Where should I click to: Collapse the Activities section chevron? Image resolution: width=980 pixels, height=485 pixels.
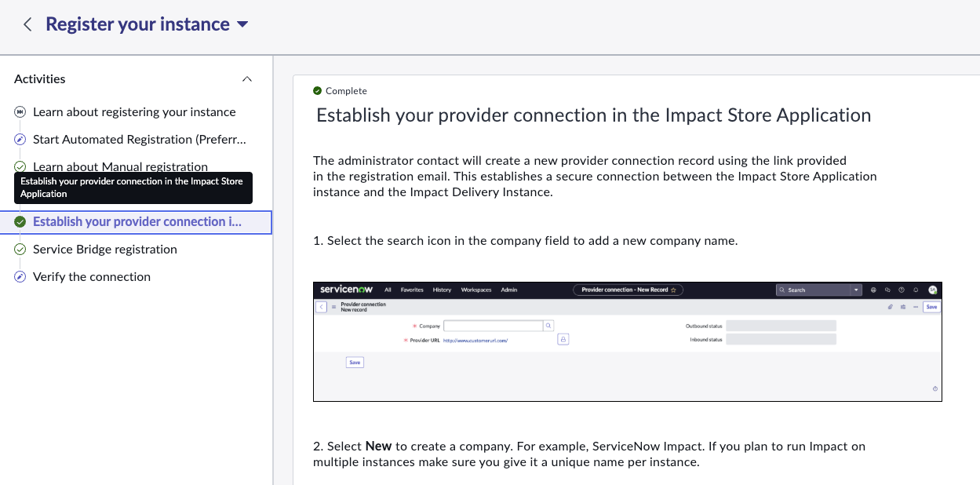pos(247,79)
